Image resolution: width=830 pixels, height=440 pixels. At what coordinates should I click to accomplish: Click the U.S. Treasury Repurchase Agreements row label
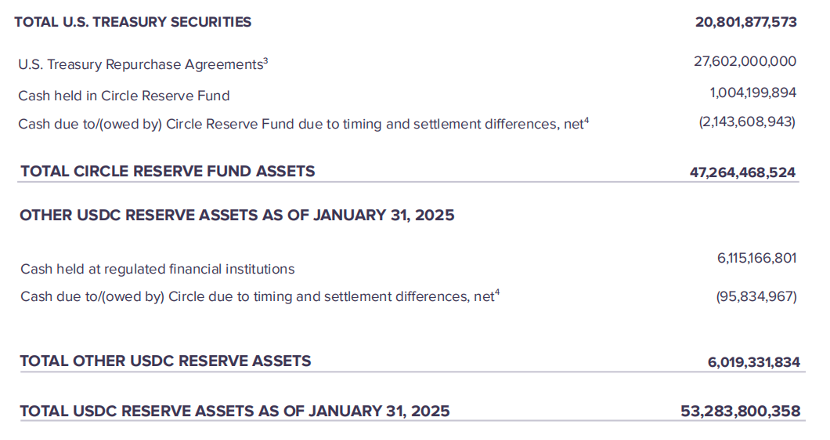[140, 64]
